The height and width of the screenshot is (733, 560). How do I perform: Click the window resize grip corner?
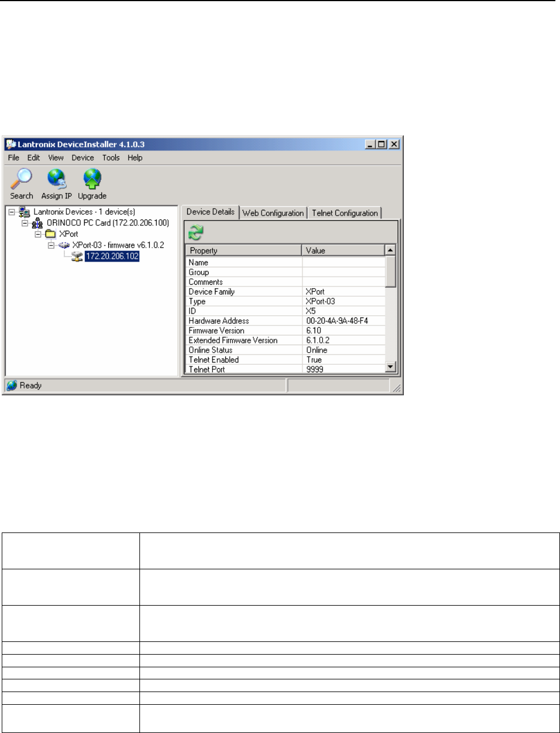[397, 388]
